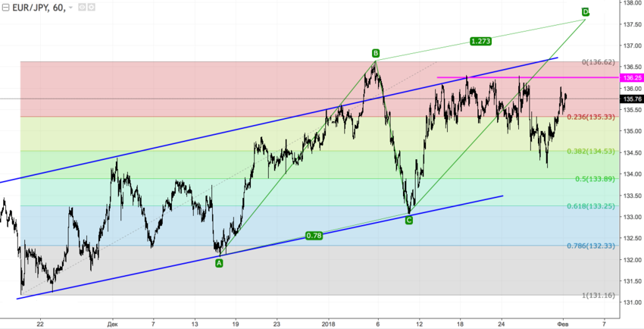This screenshot has height=329, width=644.
Task: Click the 1.273 ratio label
Action: (x=479, y=41)
